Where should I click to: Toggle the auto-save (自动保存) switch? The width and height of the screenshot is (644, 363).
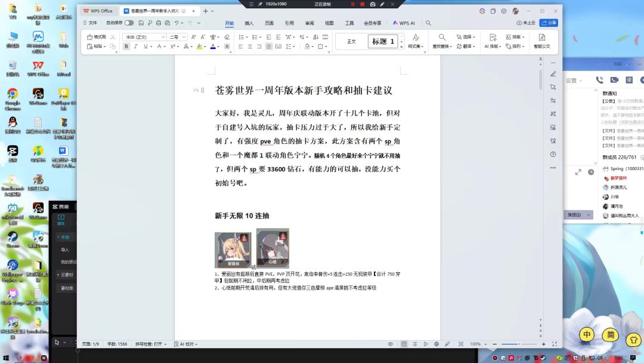[x=129, y=23]
